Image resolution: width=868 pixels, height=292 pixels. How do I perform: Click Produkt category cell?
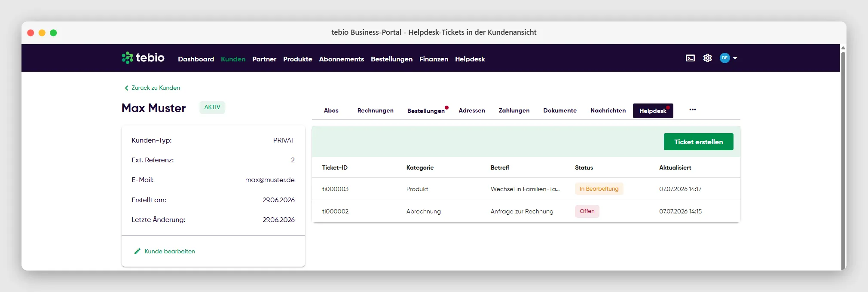pyautogui.click(x=417, y=189)
